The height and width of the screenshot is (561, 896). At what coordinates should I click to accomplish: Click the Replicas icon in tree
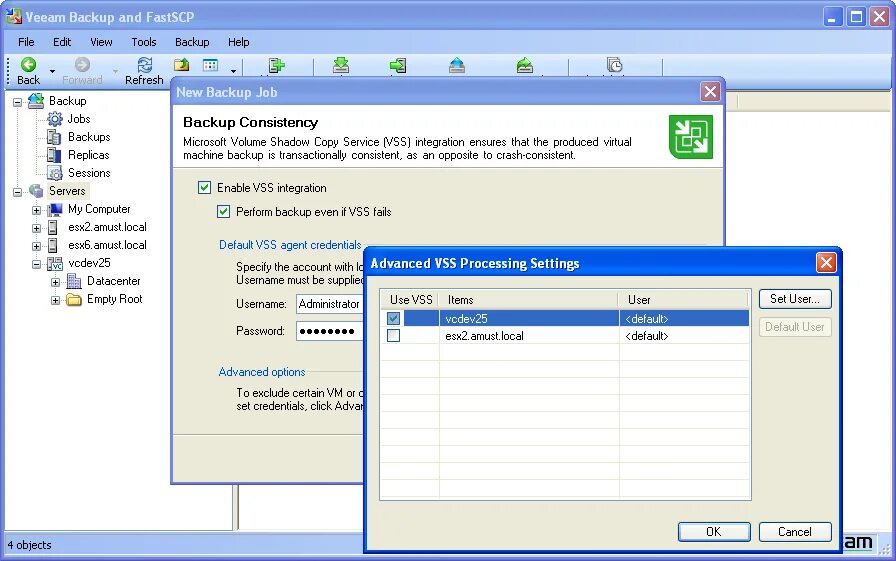[54, 155]
